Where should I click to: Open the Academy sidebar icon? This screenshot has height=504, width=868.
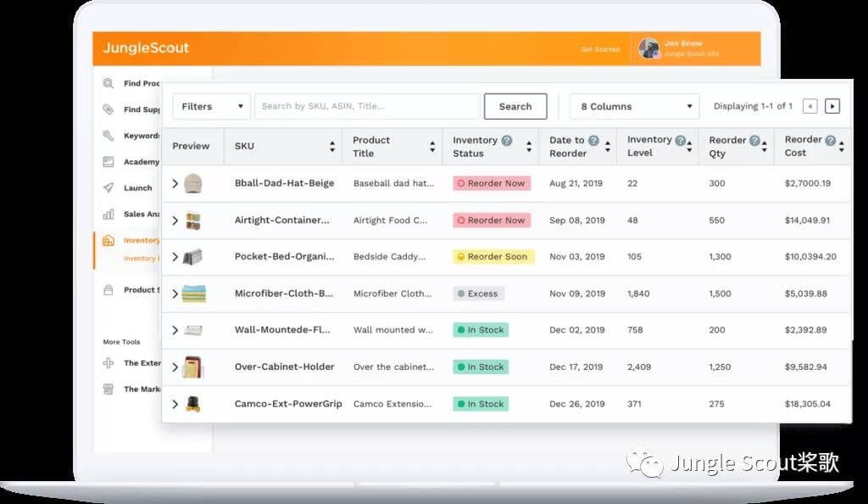coord(108,162)
